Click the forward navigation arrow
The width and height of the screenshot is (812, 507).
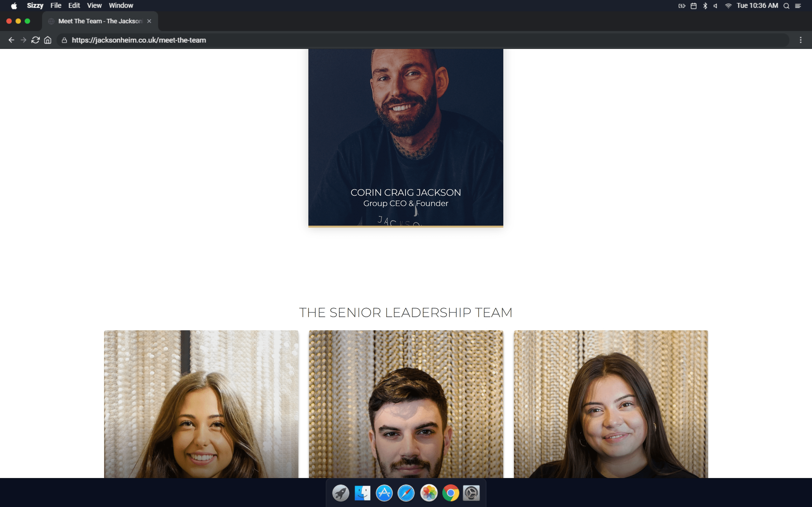pyautogui.click(x=24, y=40)
